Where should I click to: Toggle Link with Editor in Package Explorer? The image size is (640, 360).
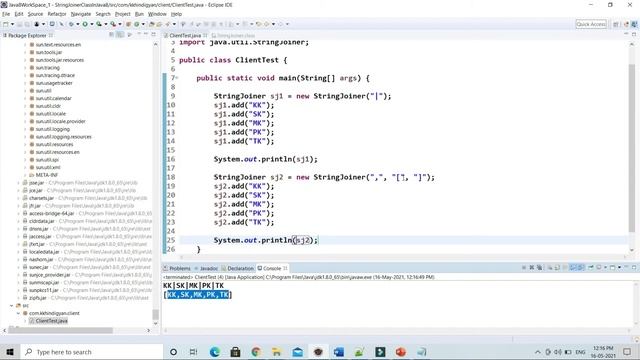coord(120,35)
